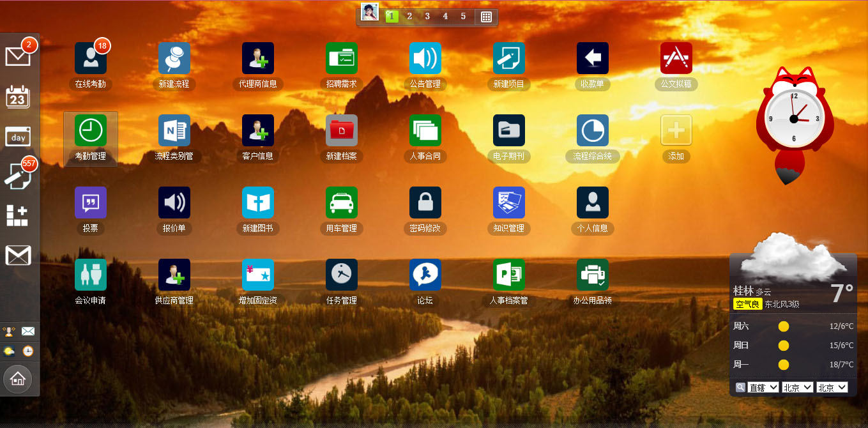Open the 公文拟稿 red drafting icon
The height and width of the screenshot is (428, 868).
pyautogui.click(x=676, y=58)
